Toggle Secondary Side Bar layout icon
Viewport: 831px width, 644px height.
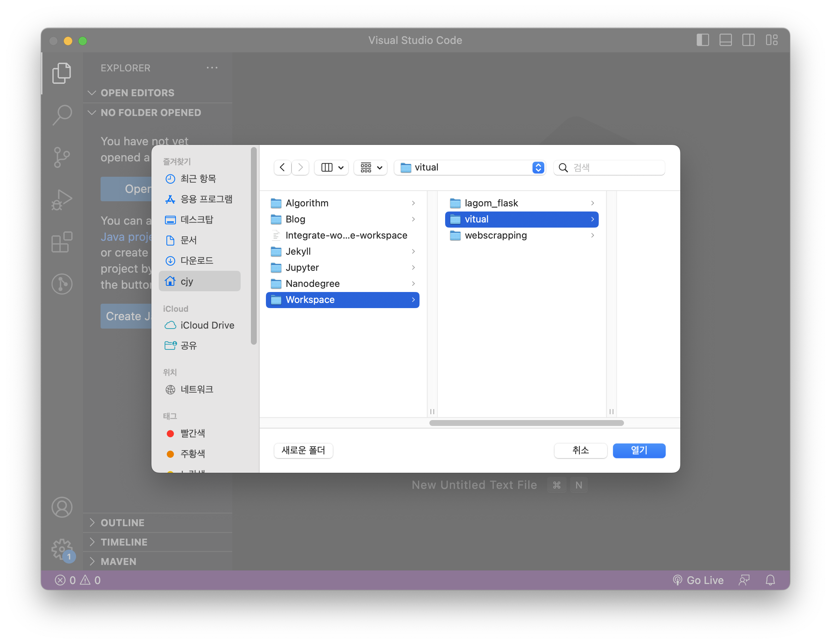pos(748,40)
